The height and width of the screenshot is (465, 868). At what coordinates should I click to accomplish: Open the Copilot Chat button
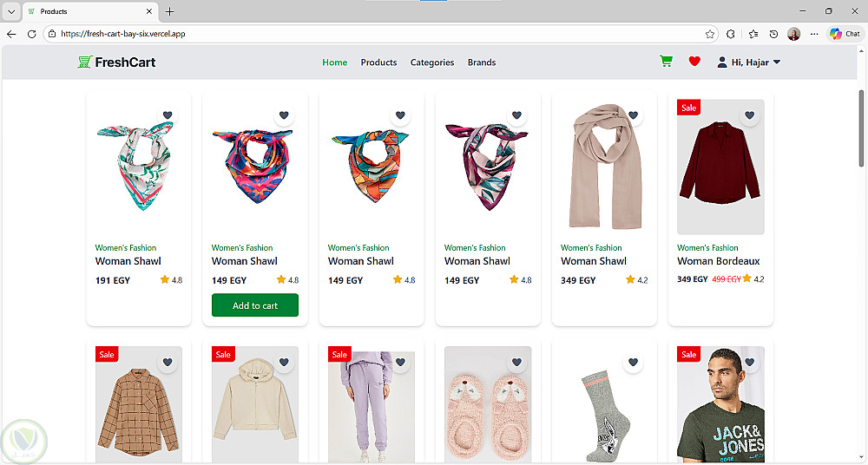point(845,34)
